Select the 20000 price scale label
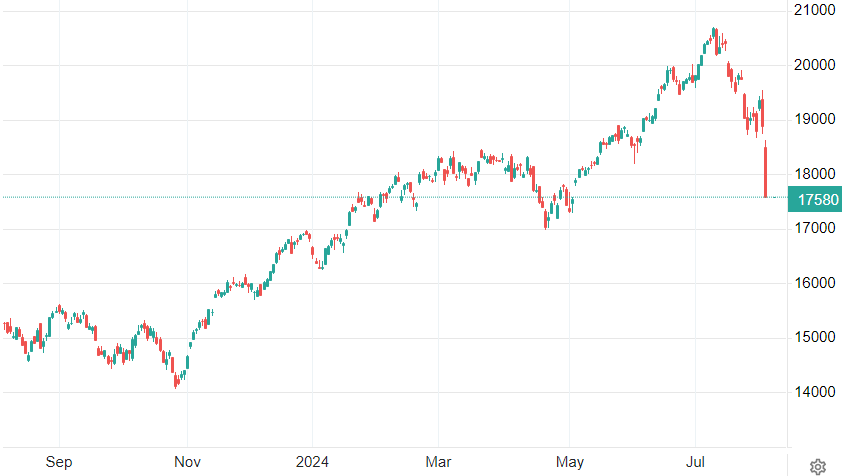Screen dimensions: 842x476 [x=814, y=65]
